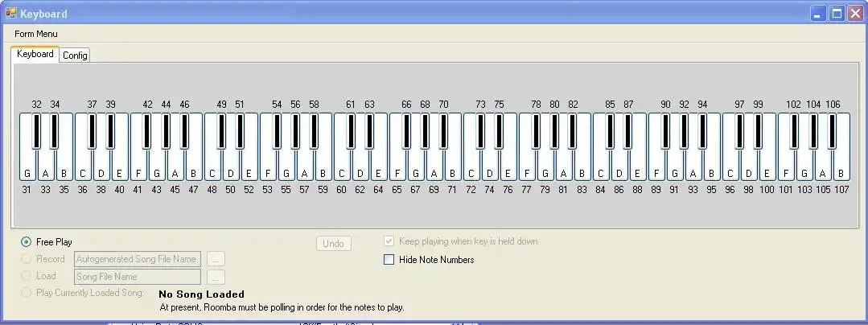Play the black key numbered 32
868x325 pixels.
click(x=36, y=130)
